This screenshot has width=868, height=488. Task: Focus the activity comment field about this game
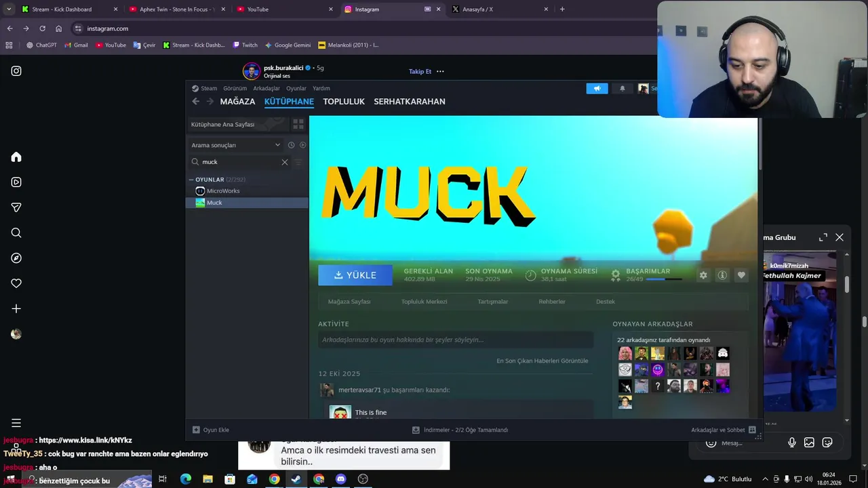(456, 340)
